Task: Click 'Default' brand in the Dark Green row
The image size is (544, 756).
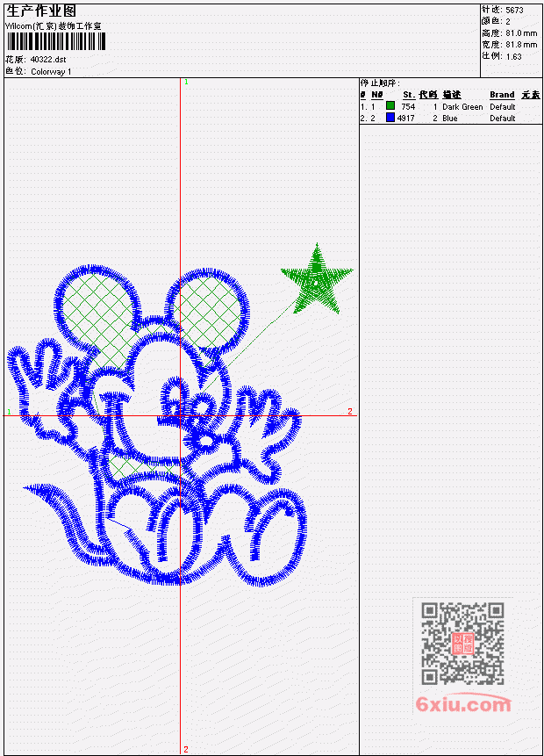Action: click(x=503, y=106)
